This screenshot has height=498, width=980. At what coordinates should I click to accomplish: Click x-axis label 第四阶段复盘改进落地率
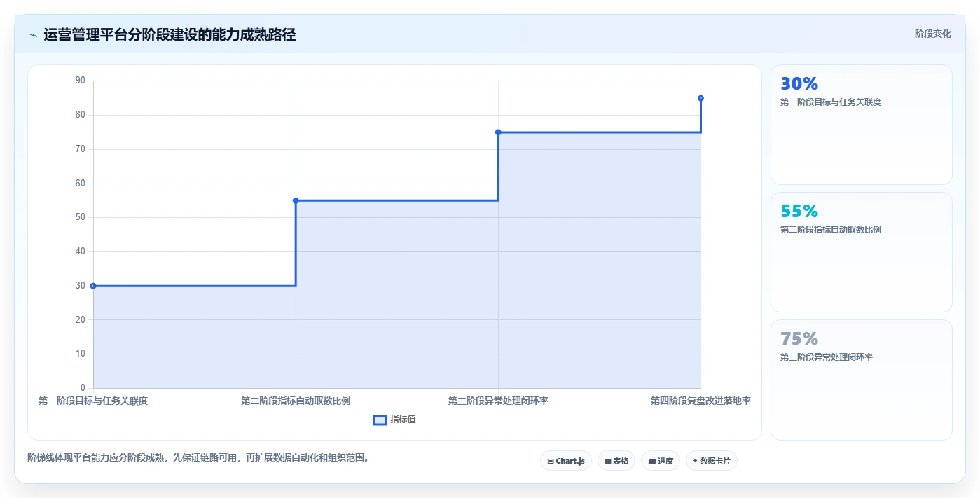[701, 401]
